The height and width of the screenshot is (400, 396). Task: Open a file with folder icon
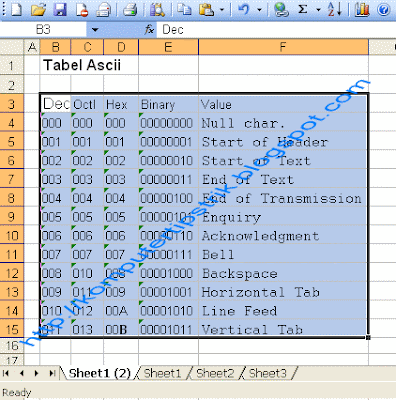click(x=38, y=9)
